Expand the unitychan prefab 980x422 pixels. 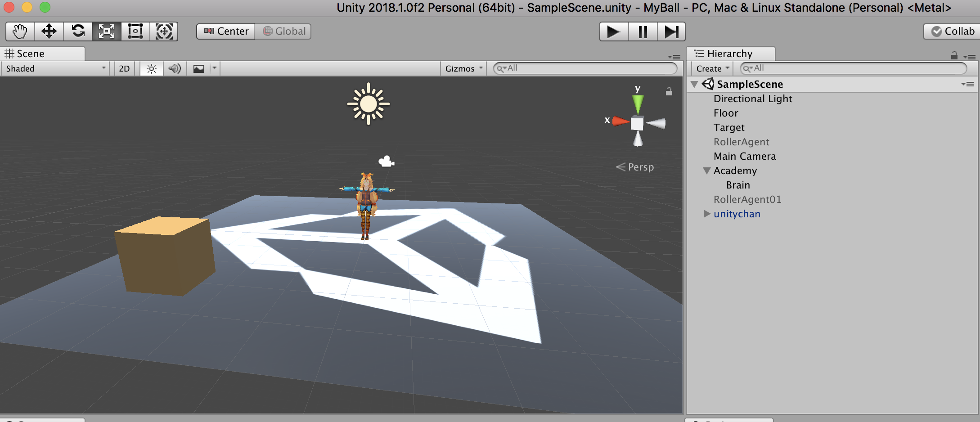tap(707, 214)
